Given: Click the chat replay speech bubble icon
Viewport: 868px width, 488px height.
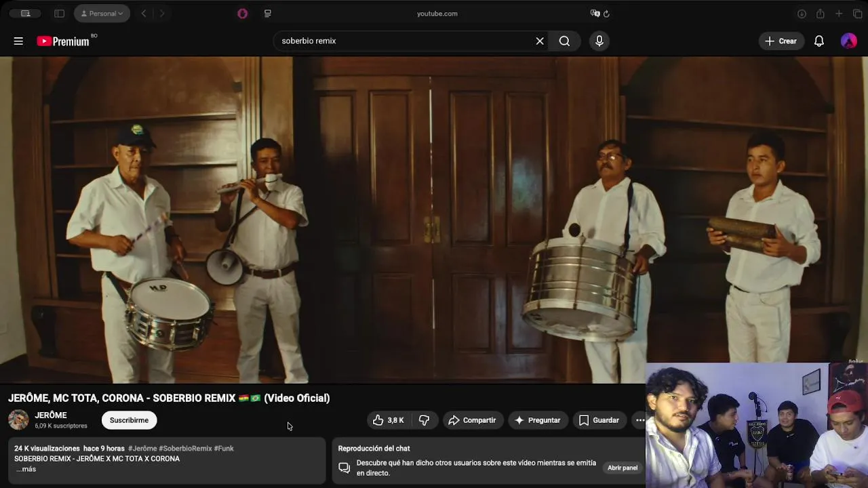Looking at the screenshot, I should [x=344, y=468].
